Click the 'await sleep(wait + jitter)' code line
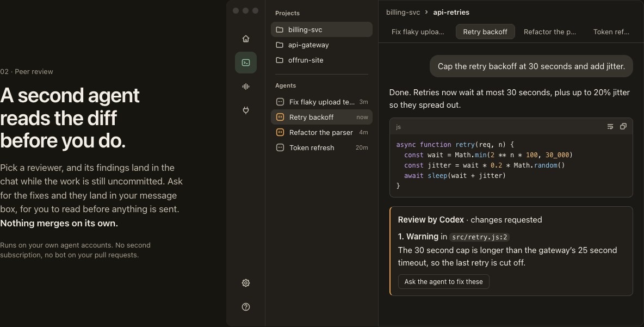644x327 pixels. [x=455, y=175]
